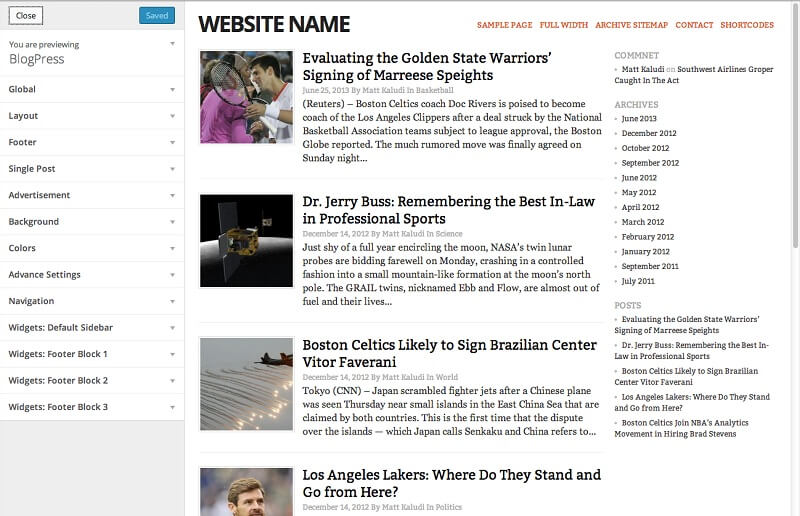
Task: Open the Basketball category link
Action: click(434, 90)
